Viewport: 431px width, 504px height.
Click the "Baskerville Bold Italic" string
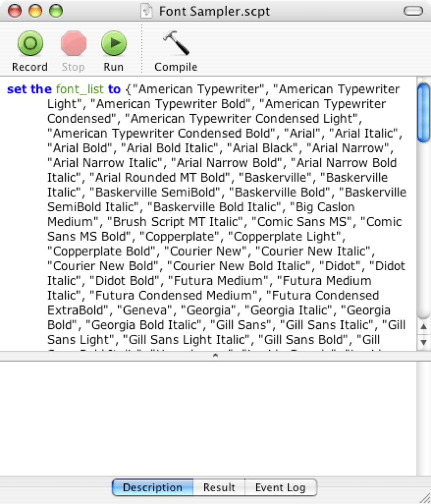[214, 207]
